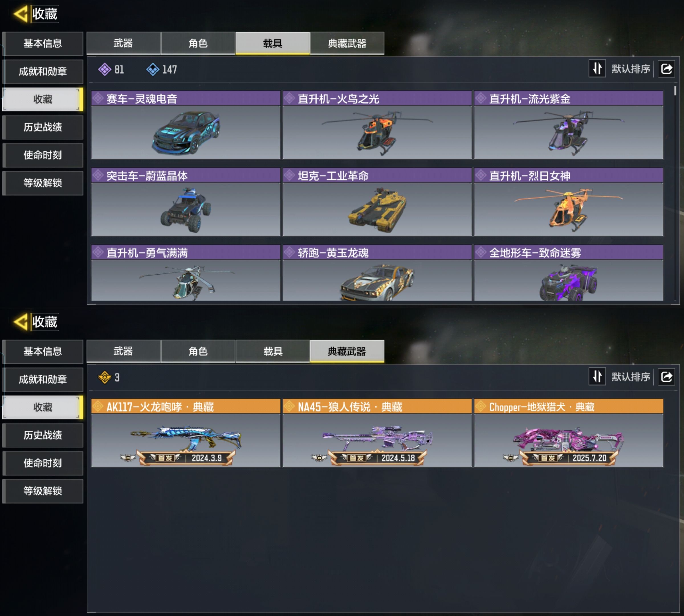
Task: Open 默认排序 sort dropdown in collector weapons panel
Action: point(630,377)
